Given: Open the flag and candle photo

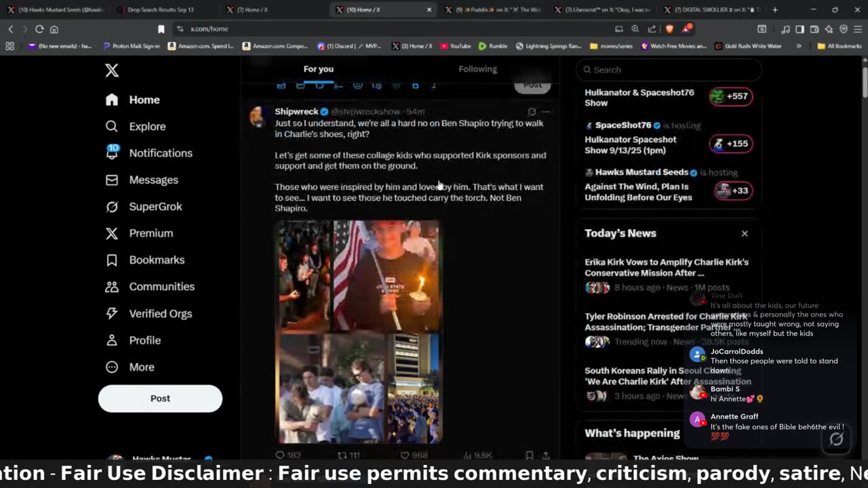Looking at the screenshot, I should click(386, 276).
